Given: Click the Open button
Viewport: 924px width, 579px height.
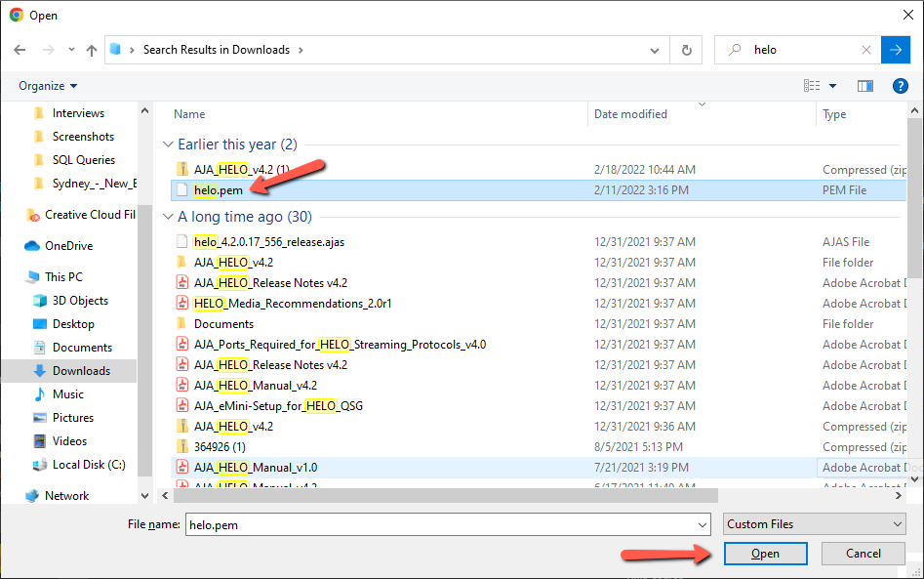Looking at the screenshot, I should [x=766, y=554].
